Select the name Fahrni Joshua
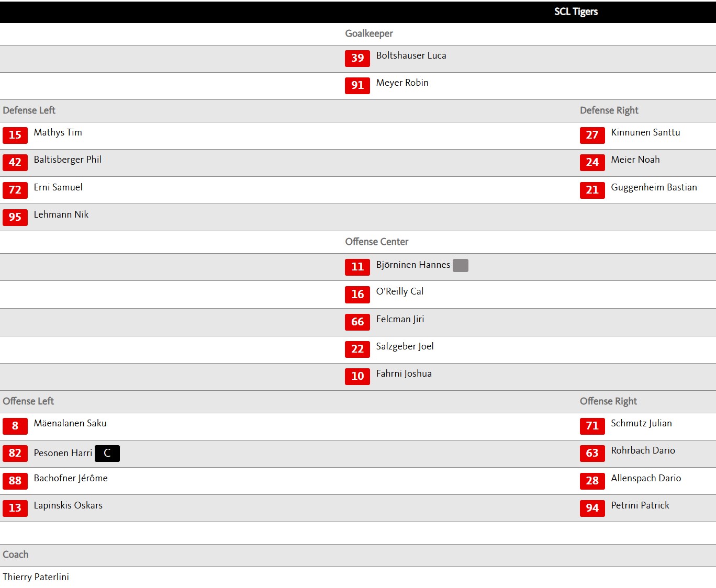Image resolution: width=716 pixels, height=588 pixels. click(404, 374)
